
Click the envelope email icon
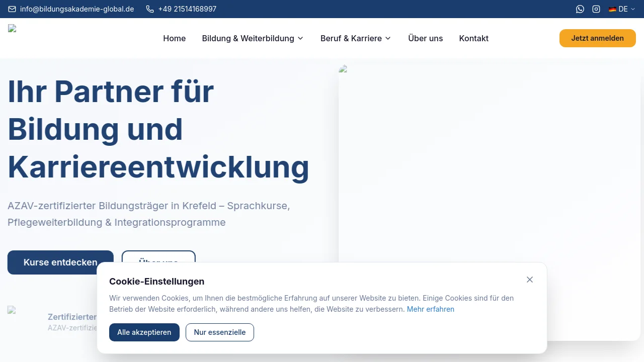(x=12, y=9)
